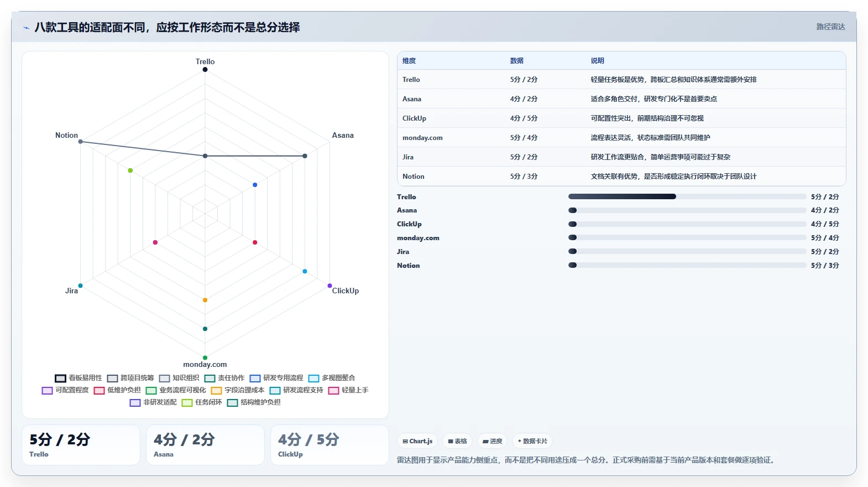Click the orange radar data point
Viewport: 868px width, 487px height.
click(x=205, y=300)
